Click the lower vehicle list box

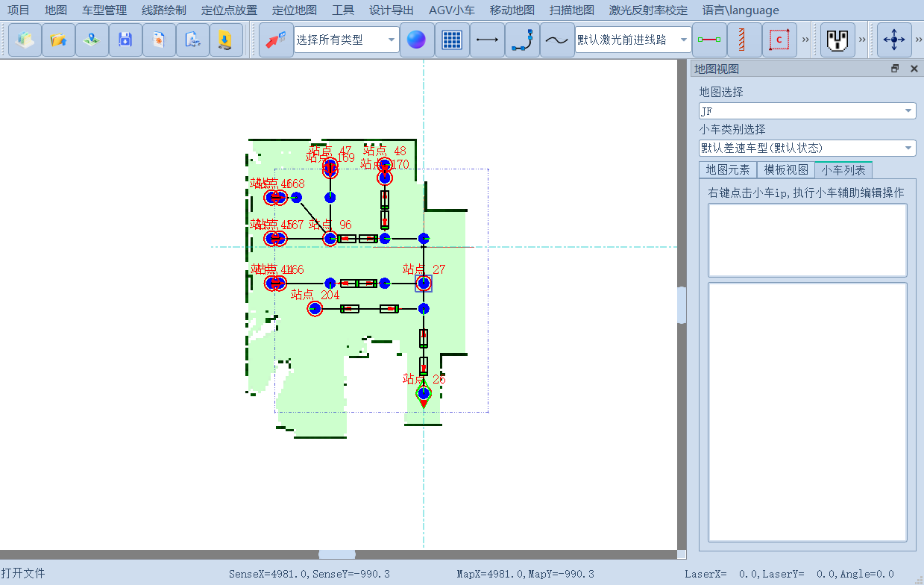(x=807, y=412)
